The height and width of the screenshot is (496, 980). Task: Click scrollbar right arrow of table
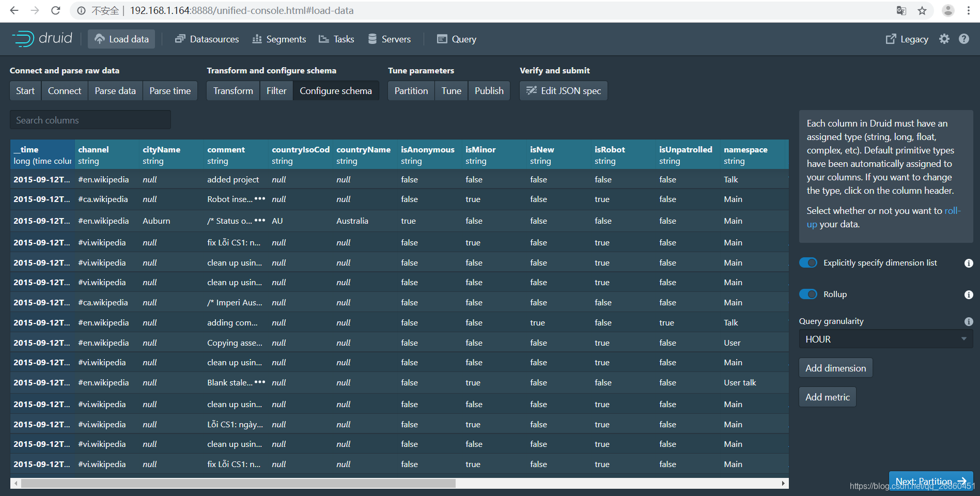(783, 483)
